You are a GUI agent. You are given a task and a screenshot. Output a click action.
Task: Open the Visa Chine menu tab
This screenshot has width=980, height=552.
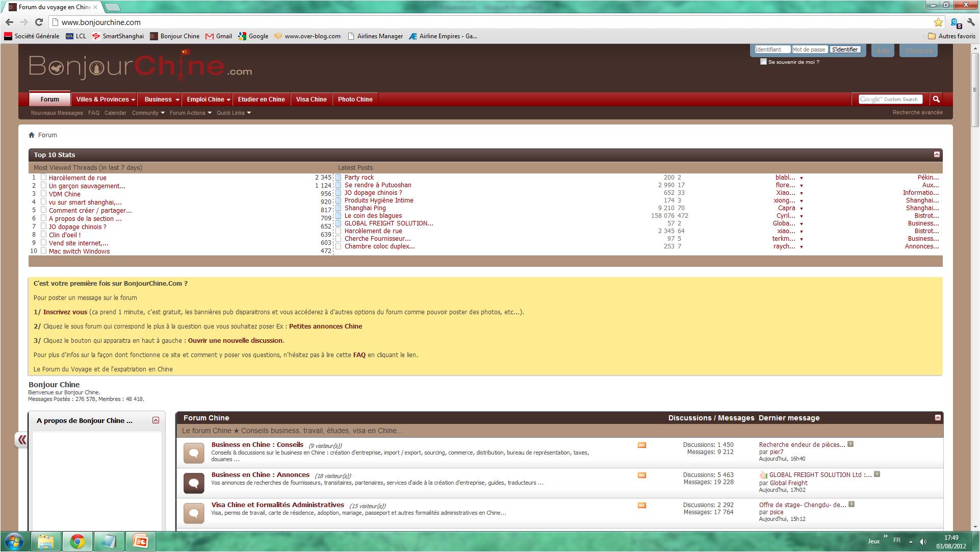[311, 99]
